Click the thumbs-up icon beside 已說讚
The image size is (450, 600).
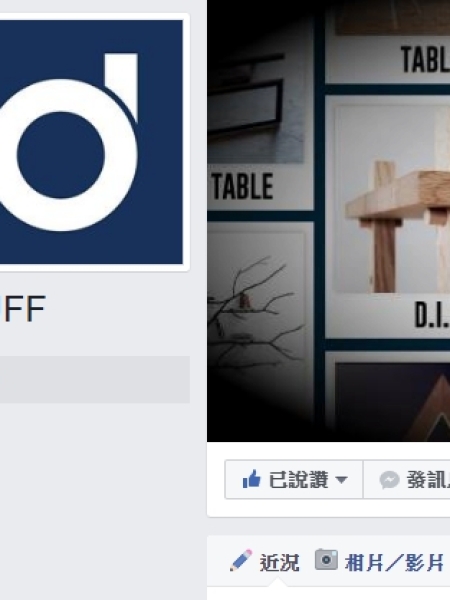pos(251,479)
